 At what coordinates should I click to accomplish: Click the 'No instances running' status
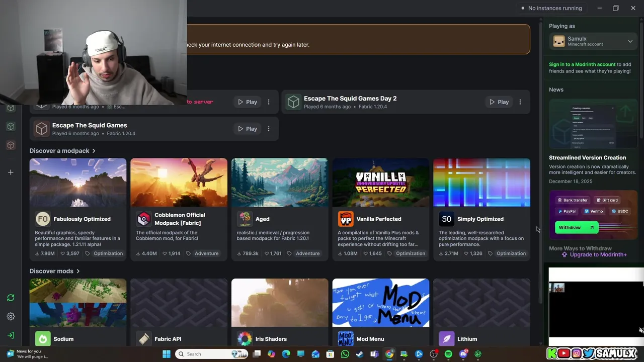click(551, 8)
